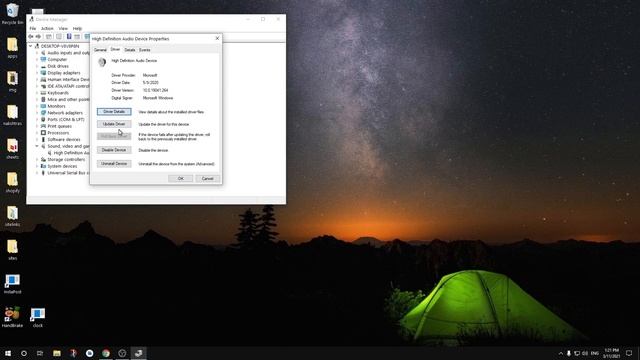Close the audio device properties dialog
The width and height of the screenshot is (640, 360).
(x=217, y=38)
